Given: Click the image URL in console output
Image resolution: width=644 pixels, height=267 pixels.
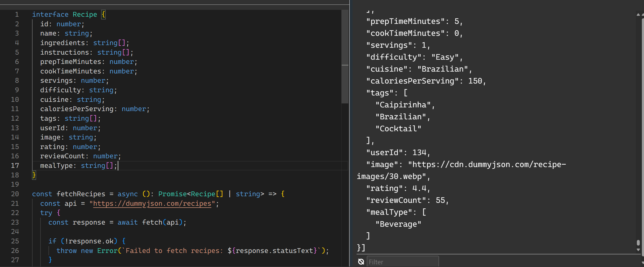Looking at the screenshot, I should tap(461, 171).
